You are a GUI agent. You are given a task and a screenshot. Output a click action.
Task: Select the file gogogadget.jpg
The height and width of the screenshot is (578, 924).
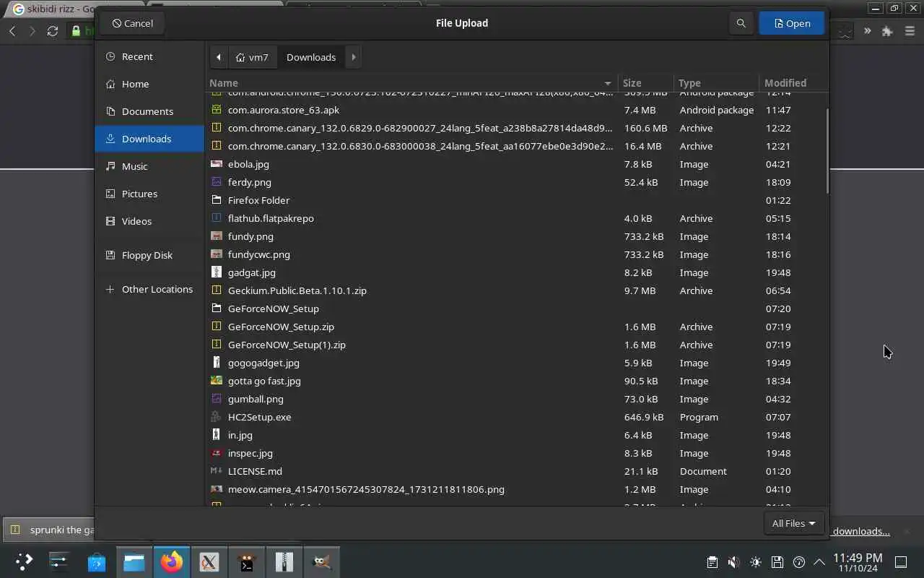[x=516, y=363]
